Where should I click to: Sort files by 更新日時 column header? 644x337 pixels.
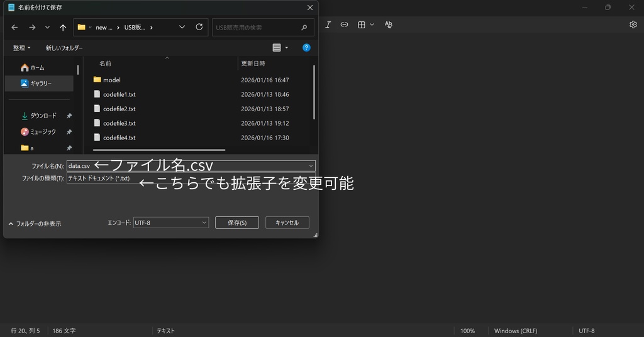[253, 64]
